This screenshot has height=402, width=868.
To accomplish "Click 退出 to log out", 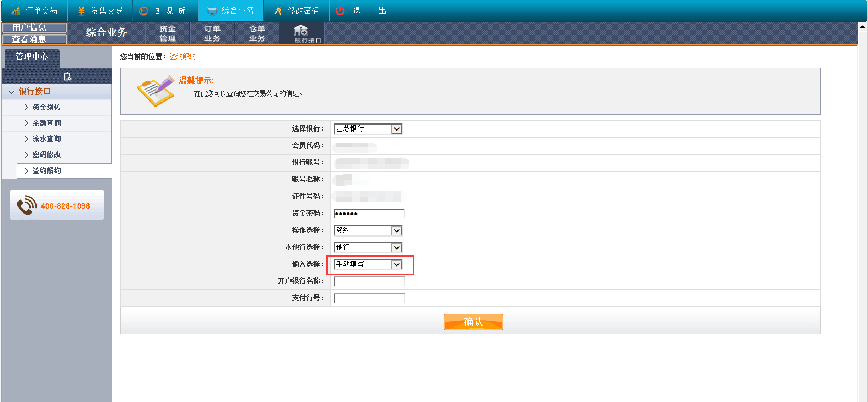I will coord(361,11).
